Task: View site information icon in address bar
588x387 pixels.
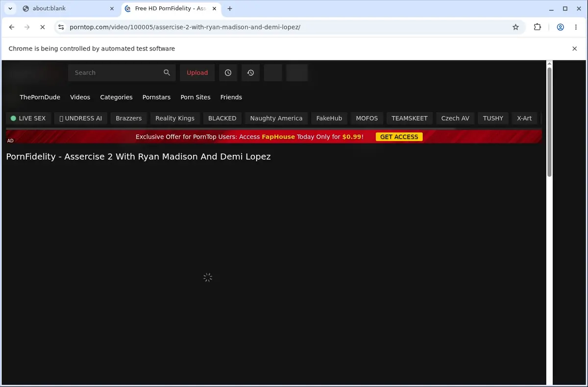Action: click(61, 27)
